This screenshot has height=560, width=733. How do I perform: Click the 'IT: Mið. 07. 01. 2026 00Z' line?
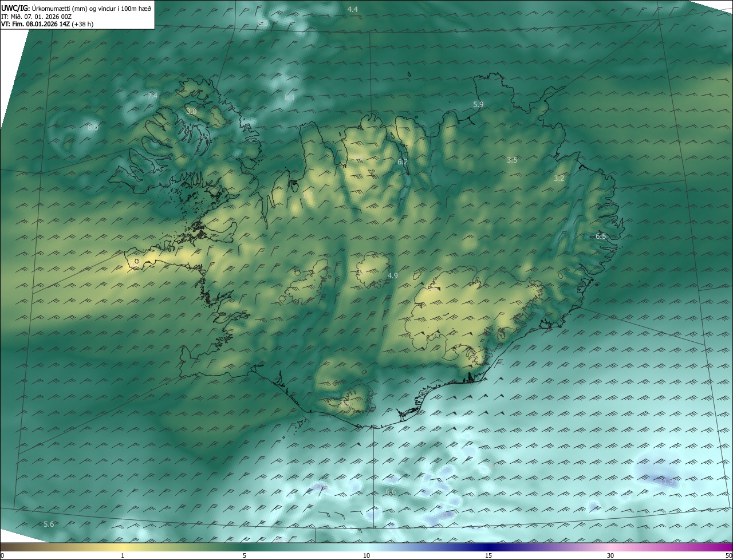36,17
